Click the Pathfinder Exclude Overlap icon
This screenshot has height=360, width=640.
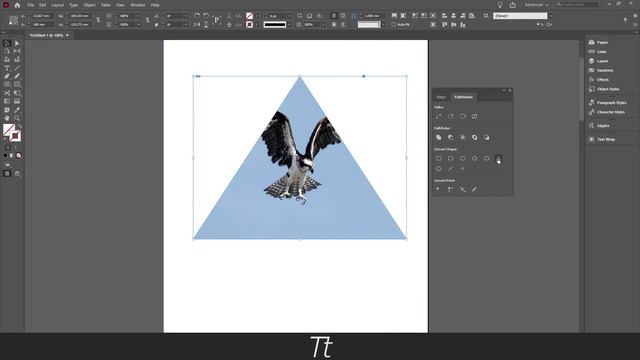(474, 138)
